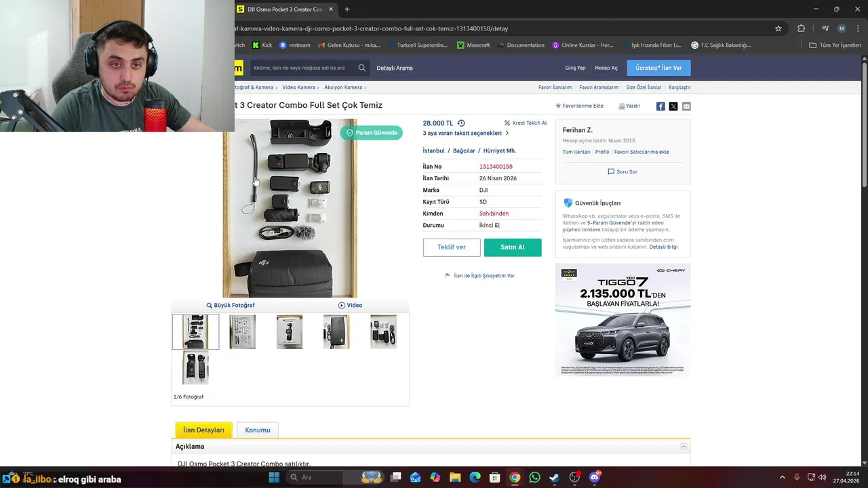Open seller's Tüm ilanları link

(x=576, y=152)
